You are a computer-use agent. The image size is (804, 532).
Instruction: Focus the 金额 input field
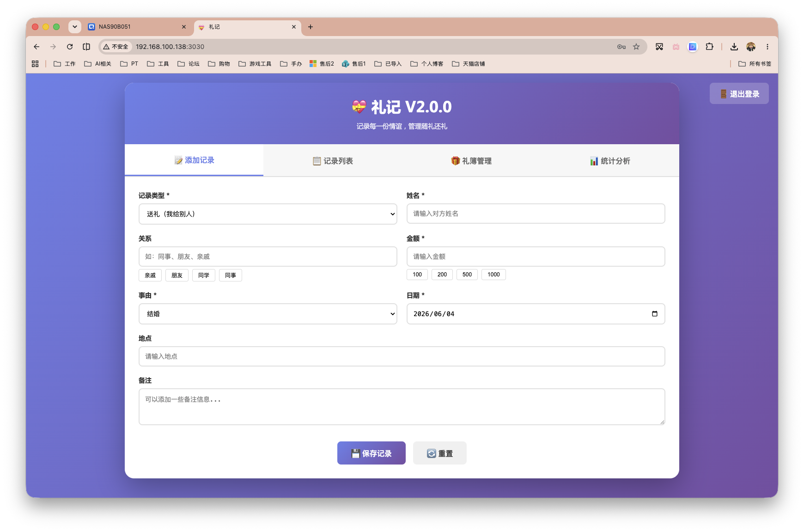[536, 257]
